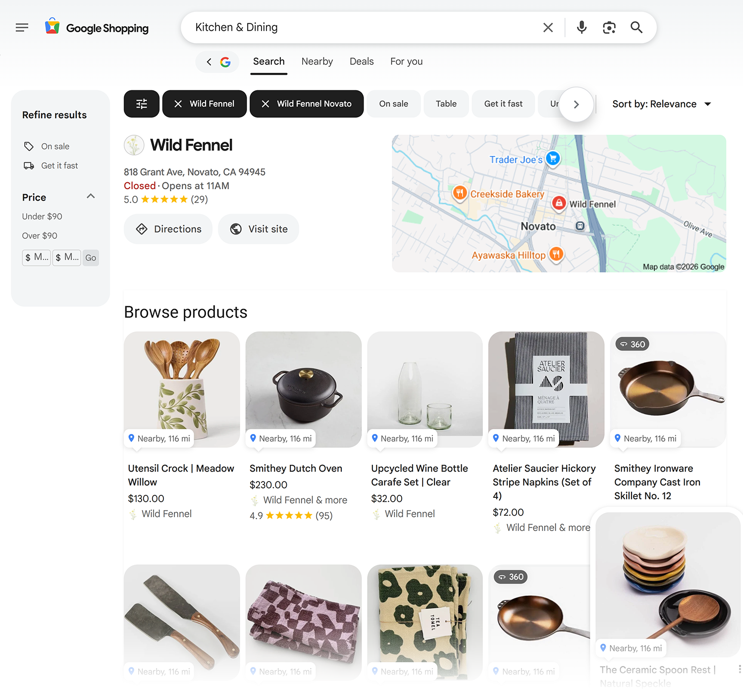Click the minimum price input field
This screenshot has width=743, height=700.
click(37, 258)
